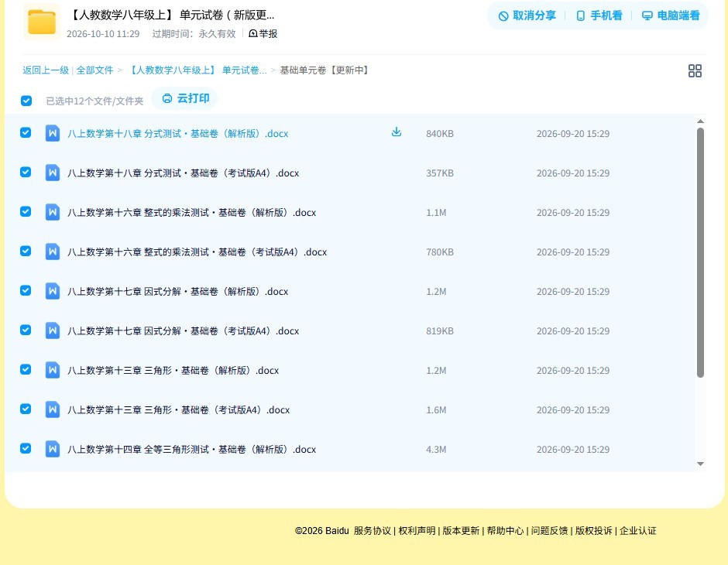Screen dimensions: 728x565
Task: Open file 八上数学第十八章 分式测试·基础卷（解析版）.docx
Action: (178, 134)
